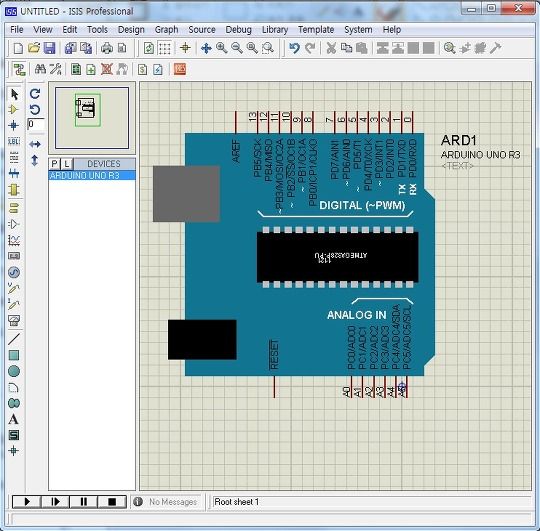540x531 pixels.
Task: Step the simulation one frame
Action: click(x=55, y=502)
